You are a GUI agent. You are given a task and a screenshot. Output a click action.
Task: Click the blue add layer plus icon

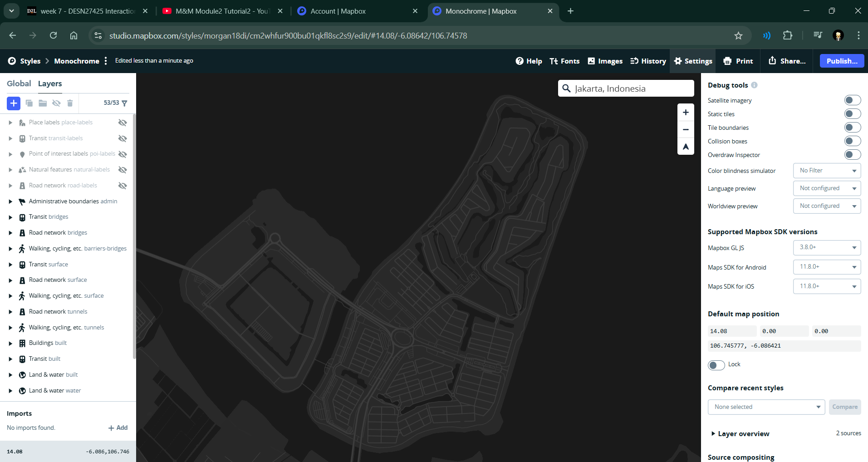pos(14,103)
